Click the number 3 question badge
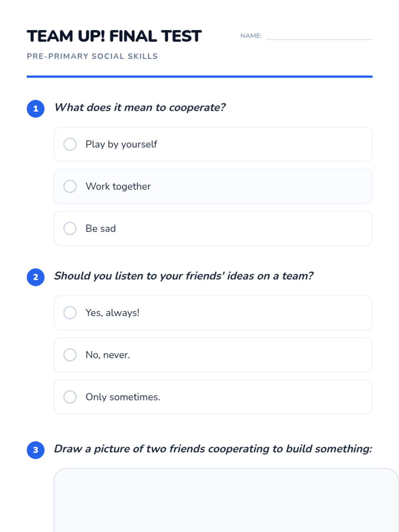 coord(36,450)
